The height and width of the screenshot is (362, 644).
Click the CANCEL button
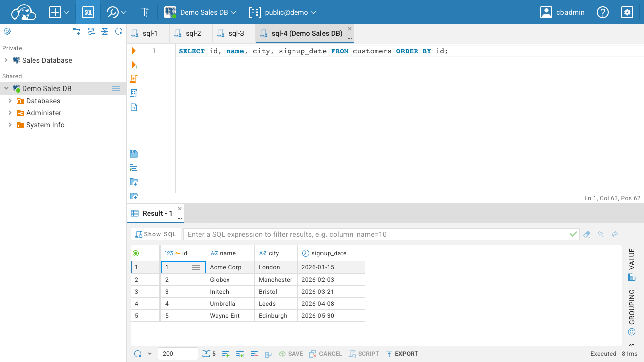[326, 354]
